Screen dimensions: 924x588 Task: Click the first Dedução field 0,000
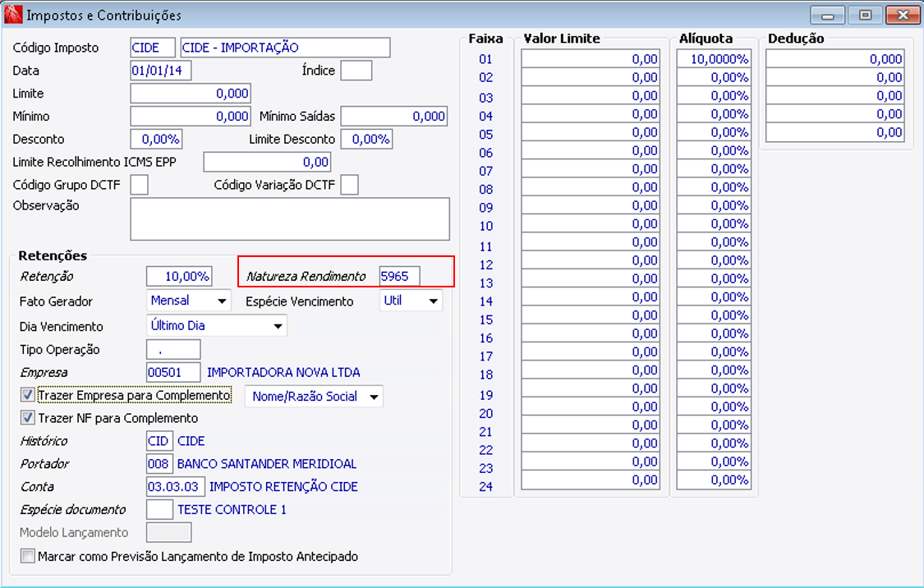click(x=835, y=59)
